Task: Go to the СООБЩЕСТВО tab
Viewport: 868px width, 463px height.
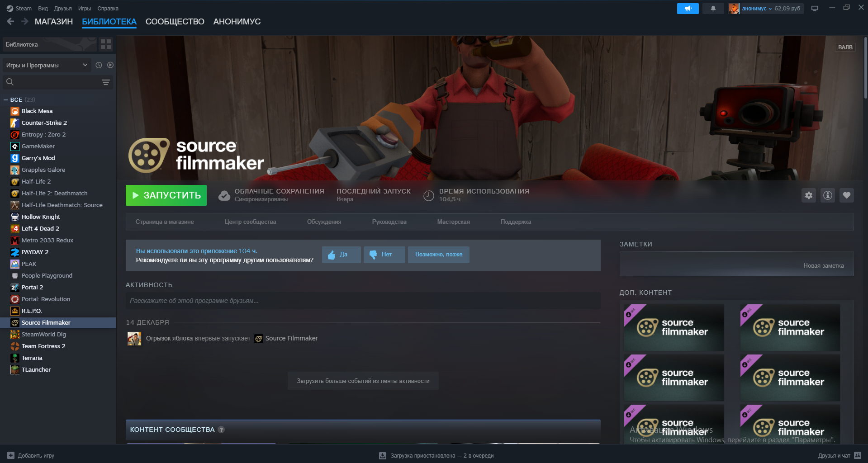Action: pyautogui.click(x=175, y=22)
